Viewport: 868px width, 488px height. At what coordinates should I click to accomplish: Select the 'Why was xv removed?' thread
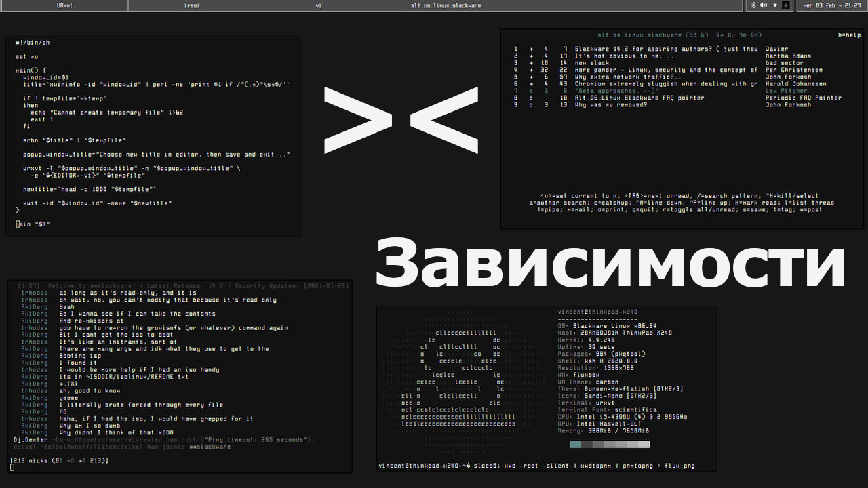click(611, 105)
